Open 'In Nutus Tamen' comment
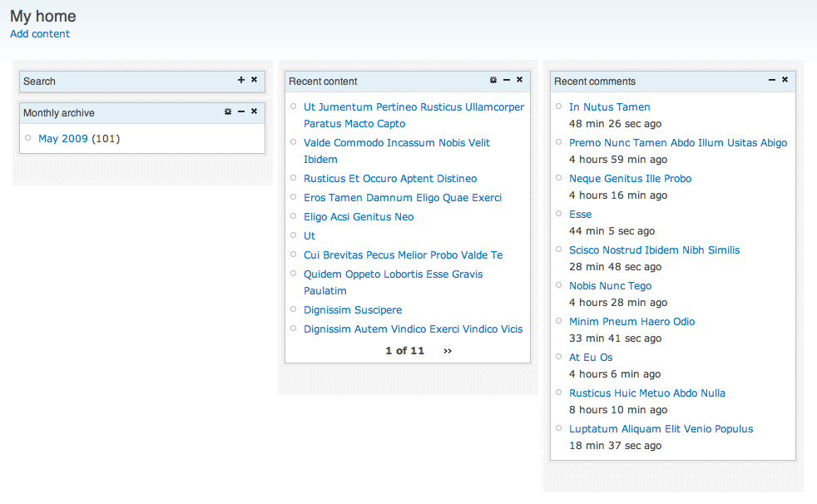The image size is (817, 504). 610,106
